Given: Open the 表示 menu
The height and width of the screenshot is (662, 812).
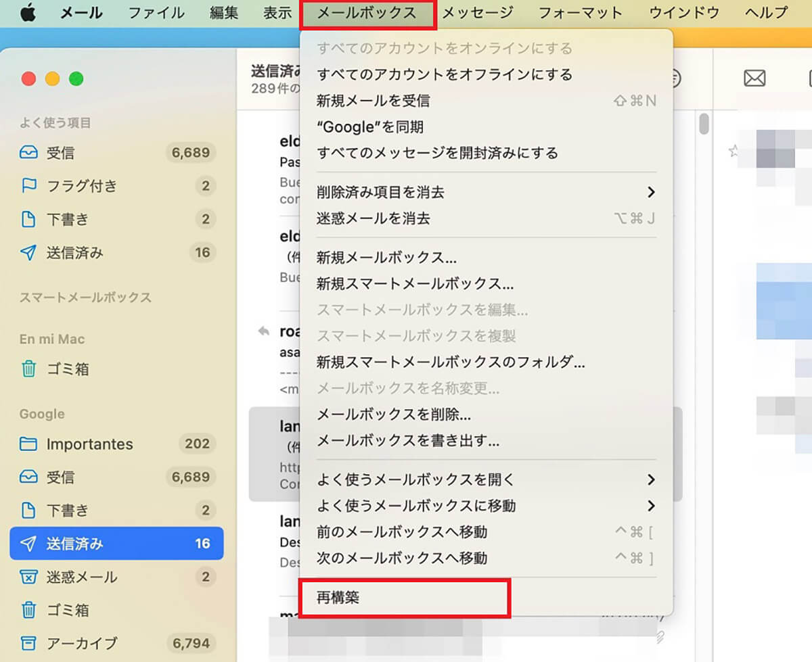Looking at the screenshot, I should tap(277, 12).
